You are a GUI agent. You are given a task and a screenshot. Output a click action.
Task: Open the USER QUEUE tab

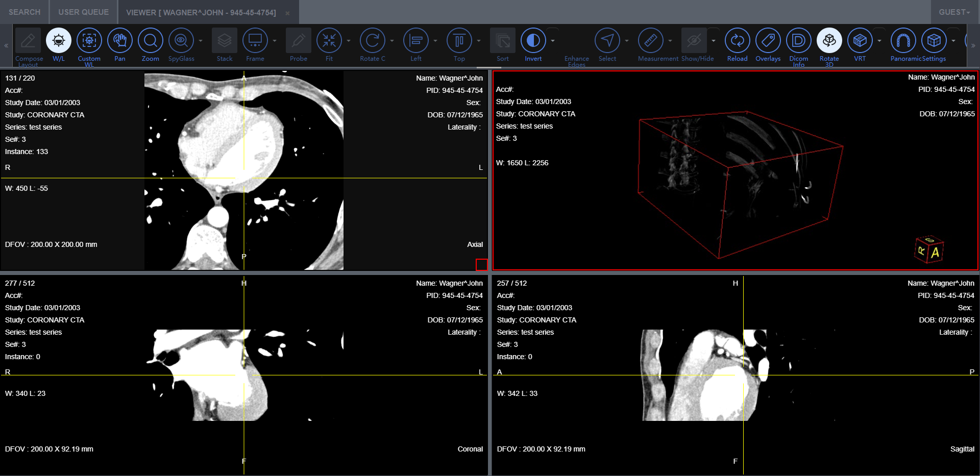(83, 12)
